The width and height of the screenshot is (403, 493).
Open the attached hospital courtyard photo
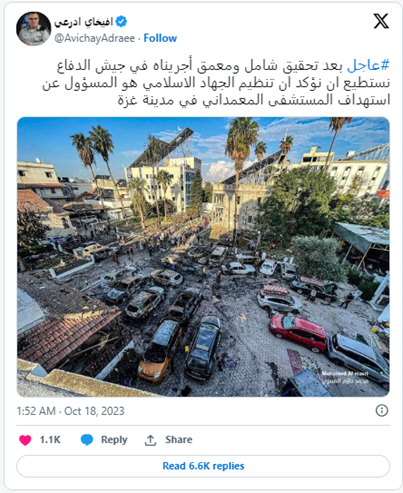(203, 257)
